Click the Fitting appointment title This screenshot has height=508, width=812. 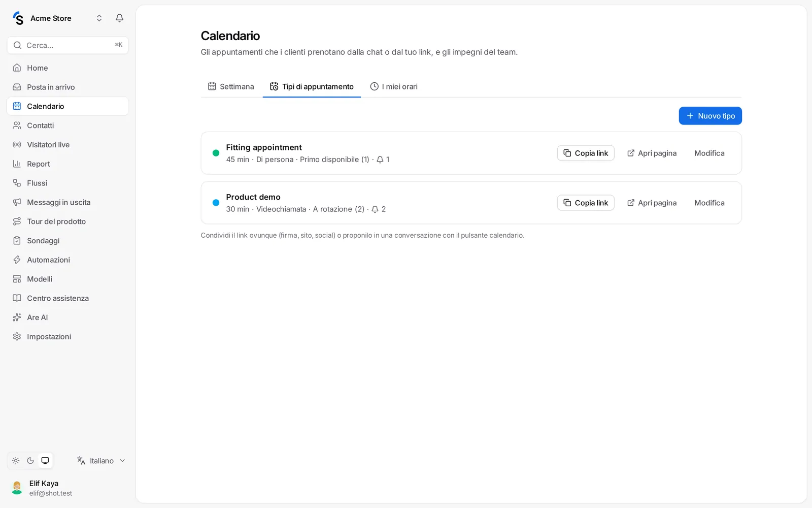click(264, 147)
